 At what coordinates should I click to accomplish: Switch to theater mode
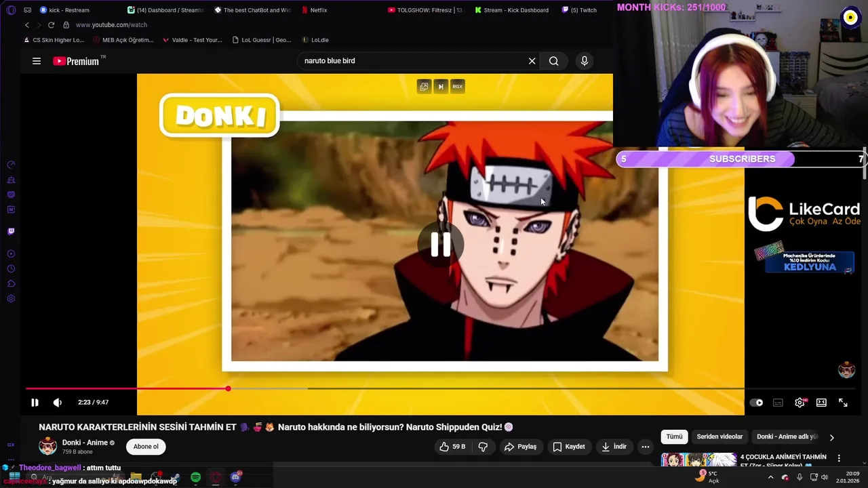(821, 403)
